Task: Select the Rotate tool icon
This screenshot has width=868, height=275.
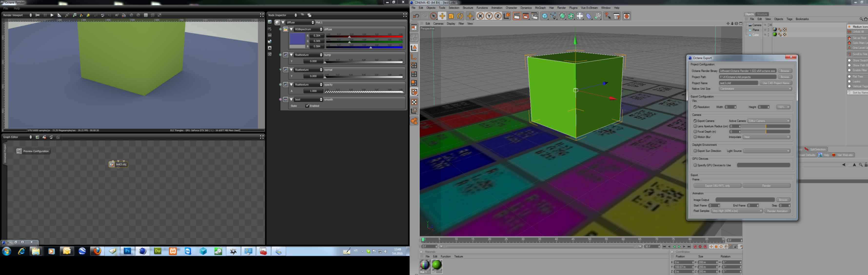Action: click(460, 16)
